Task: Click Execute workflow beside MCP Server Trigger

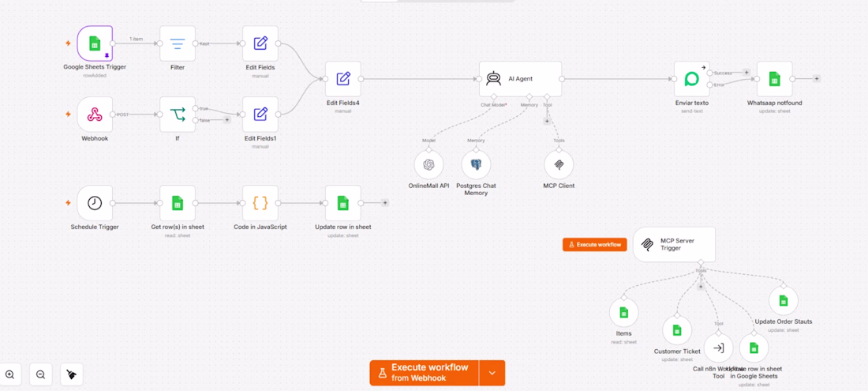Action: point(594,244)
